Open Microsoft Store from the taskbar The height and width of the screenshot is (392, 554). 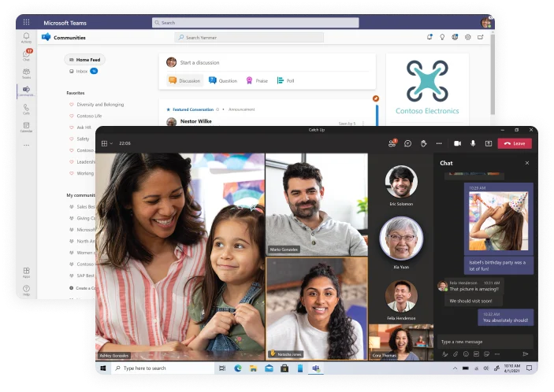point(284,368)
